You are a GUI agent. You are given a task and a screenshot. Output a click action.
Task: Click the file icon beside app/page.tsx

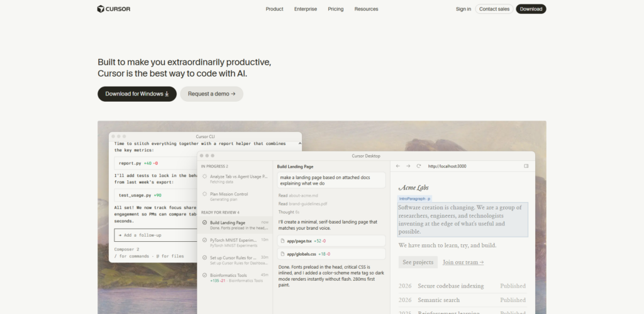coord(284,241)
